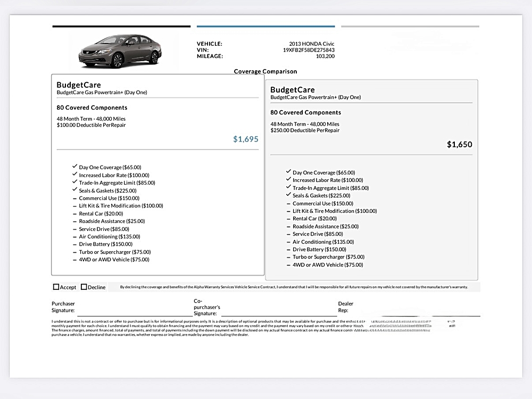Click the Coverage Comparison heading
The image size is (532, 399).
[x=265, y=71]
